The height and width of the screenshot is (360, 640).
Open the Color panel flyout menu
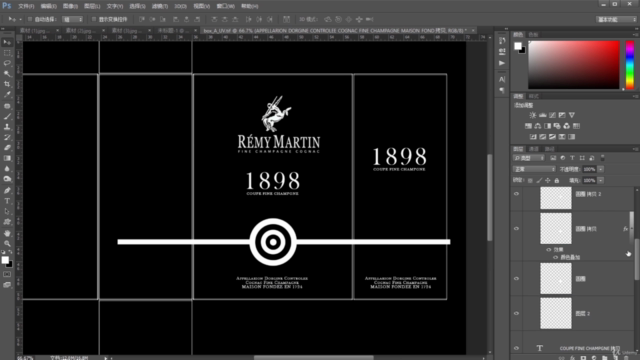click(636, 35)
